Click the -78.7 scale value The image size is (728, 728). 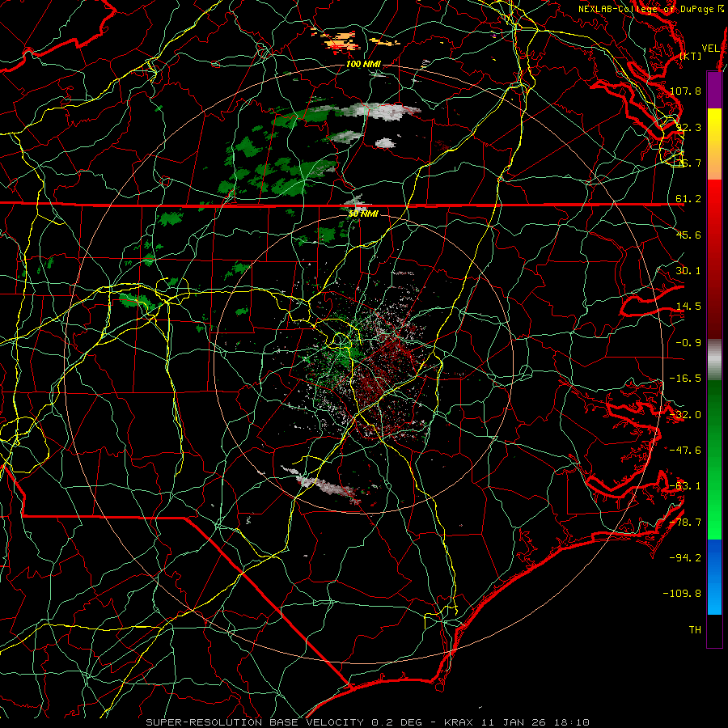685,523
